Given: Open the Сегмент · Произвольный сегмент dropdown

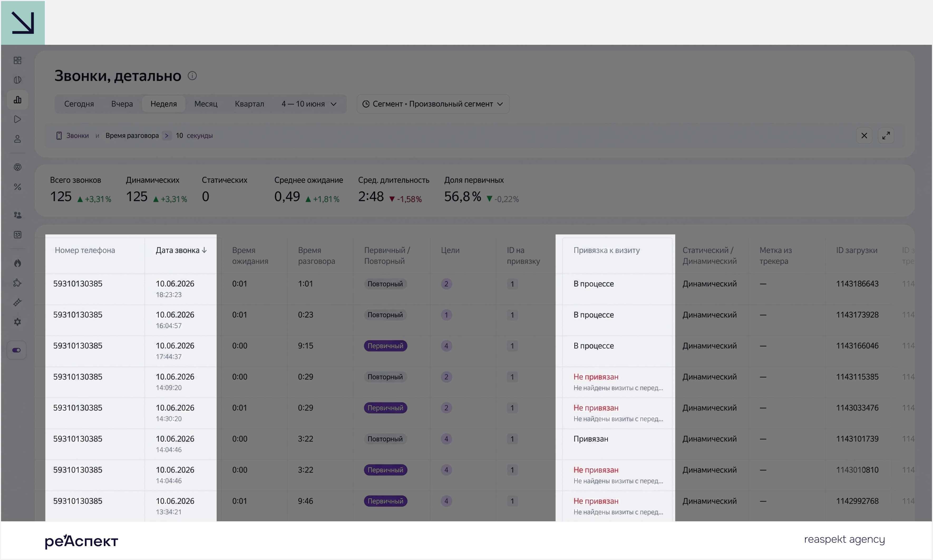Looking at the screenshot, I should coord(433,104).
